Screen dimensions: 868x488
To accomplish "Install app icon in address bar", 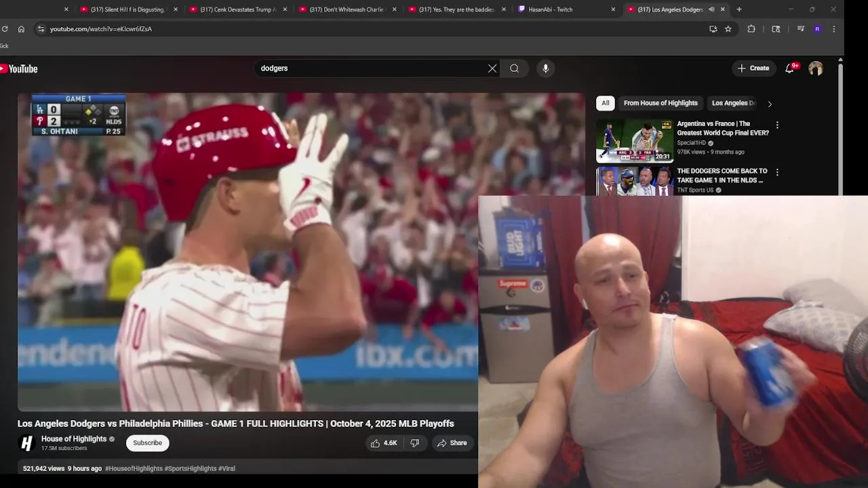I will [x=713, y=29].
